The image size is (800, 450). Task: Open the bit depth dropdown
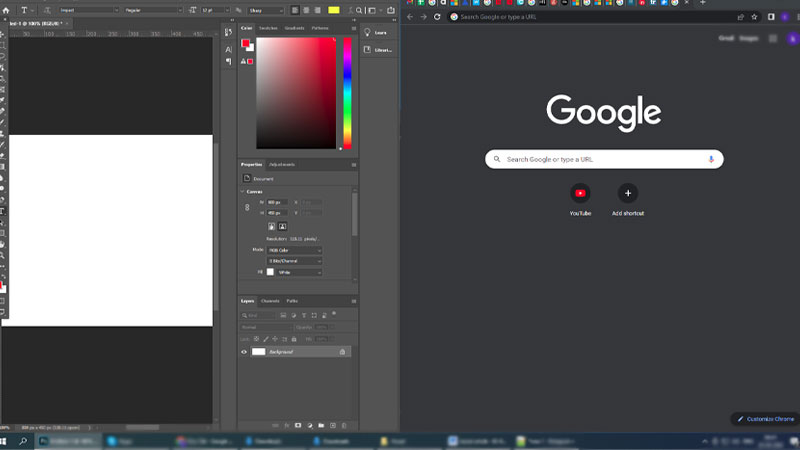tap(294, 261)
